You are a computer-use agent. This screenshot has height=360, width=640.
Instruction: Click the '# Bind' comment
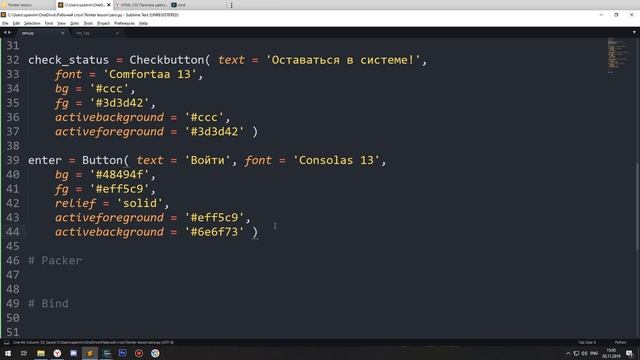(48, 304)
